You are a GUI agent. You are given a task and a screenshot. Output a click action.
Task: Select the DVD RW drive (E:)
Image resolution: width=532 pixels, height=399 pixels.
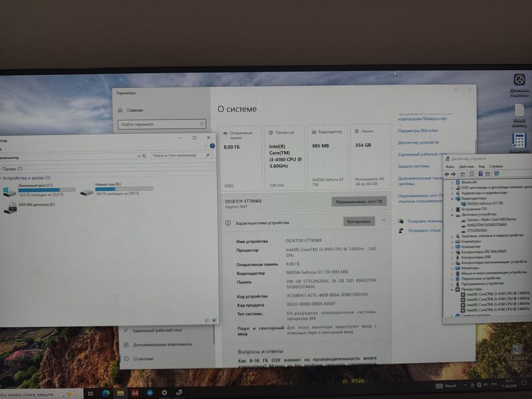pyautogui.click(x=29, y=206)
